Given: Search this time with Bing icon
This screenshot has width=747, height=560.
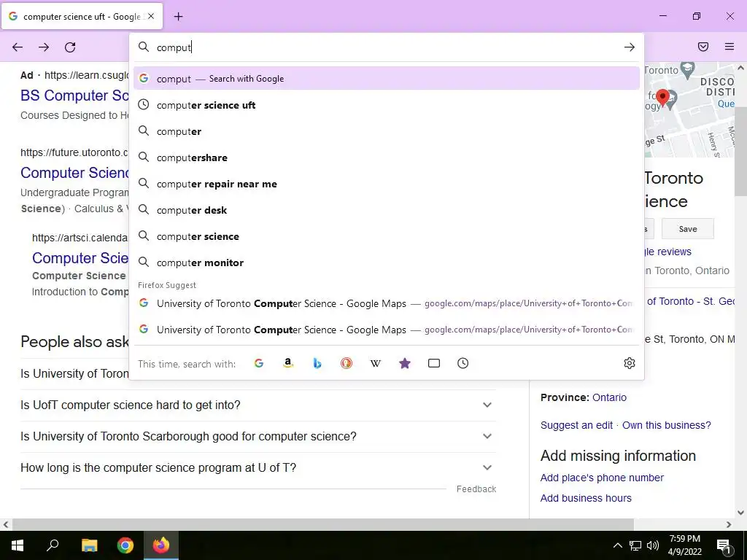Looking at the screenshot, I should (x=317, y=363).
